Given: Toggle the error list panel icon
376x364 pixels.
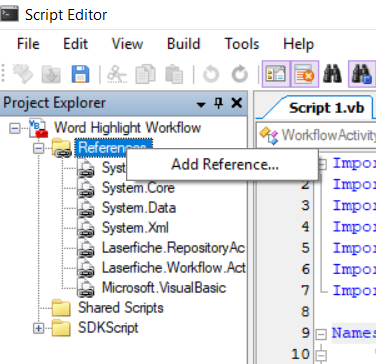Looking at the screenshot, I should (305, 74).
